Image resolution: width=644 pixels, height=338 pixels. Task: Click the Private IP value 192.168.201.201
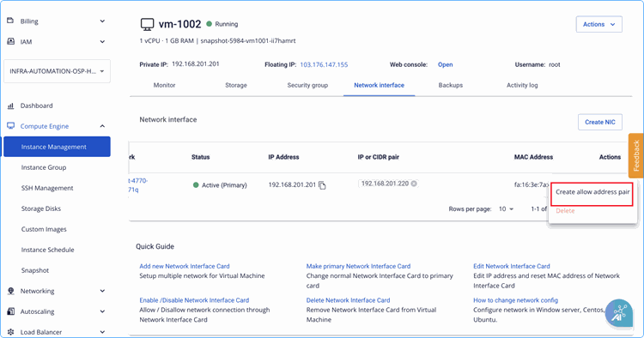pos(196,64)
